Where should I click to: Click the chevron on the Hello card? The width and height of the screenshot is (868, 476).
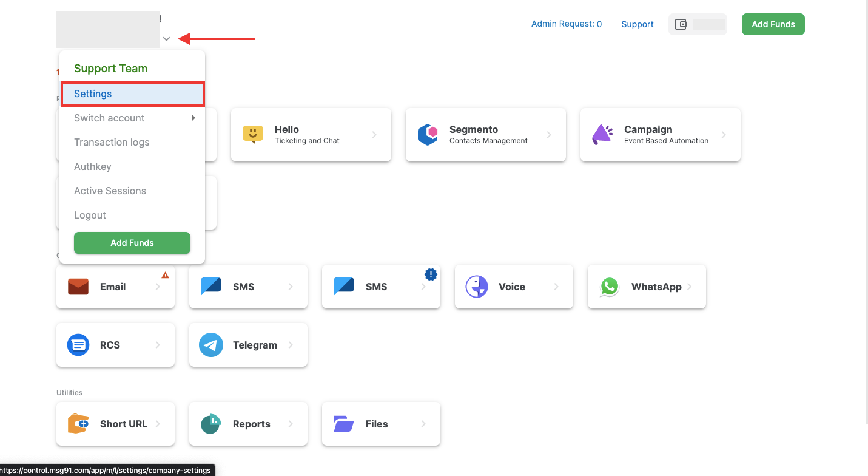coord(374,135)
